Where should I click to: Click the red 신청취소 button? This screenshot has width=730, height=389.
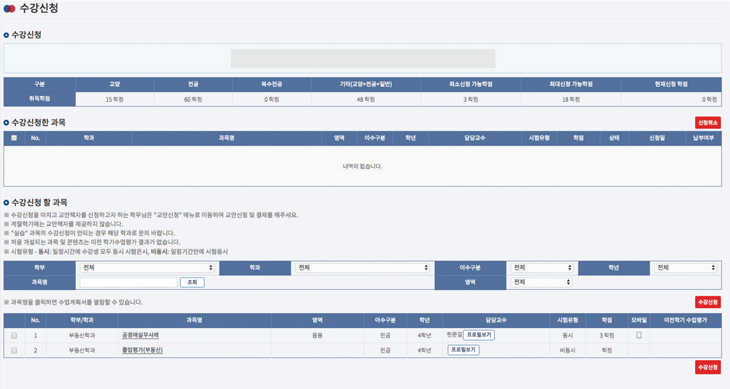pos(708,122)
